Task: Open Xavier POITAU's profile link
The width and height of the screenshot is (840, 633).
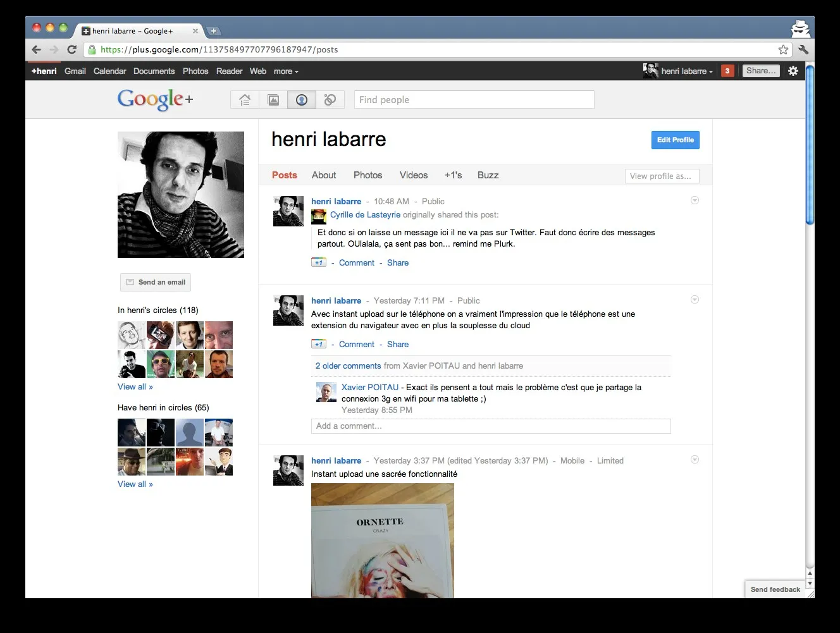Action: point(370,387)
